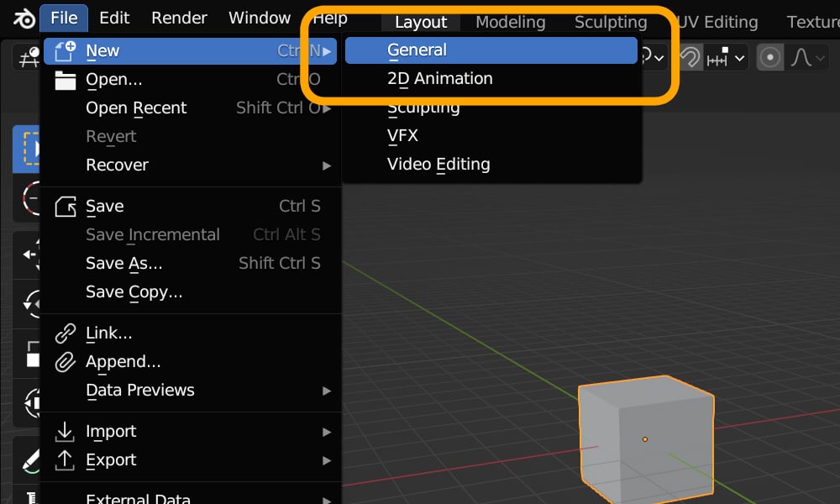Open the Render menu

[179, 18]
